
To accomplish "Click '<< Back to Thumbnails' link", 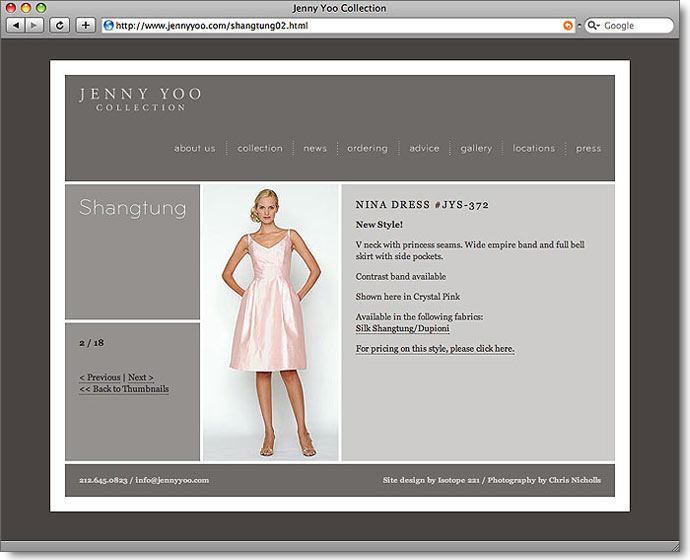I will click(x=124, y=389).
